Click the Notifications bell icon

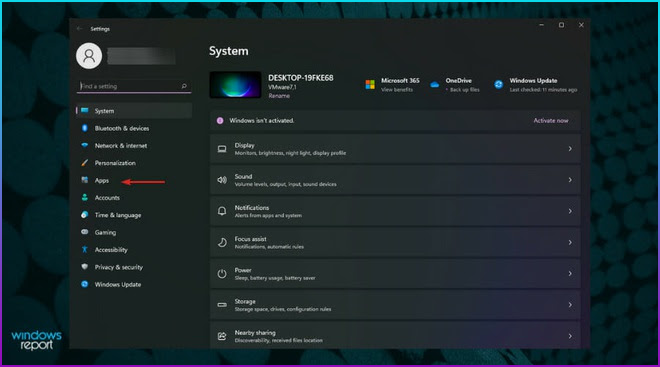coord(222,211)
